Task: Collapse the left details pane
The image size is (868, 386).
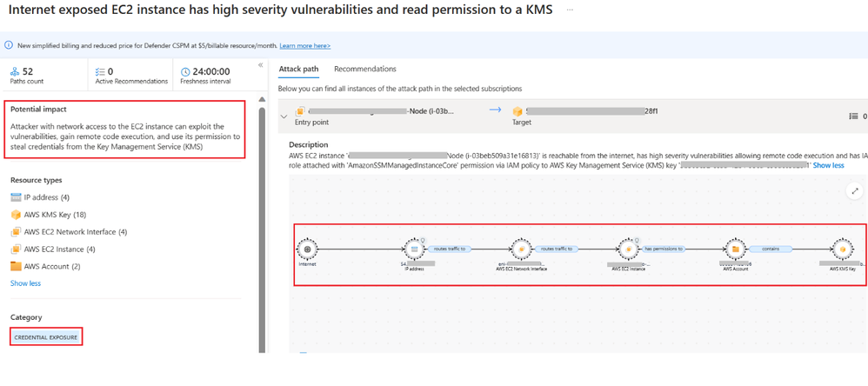Action: point(261,65)
